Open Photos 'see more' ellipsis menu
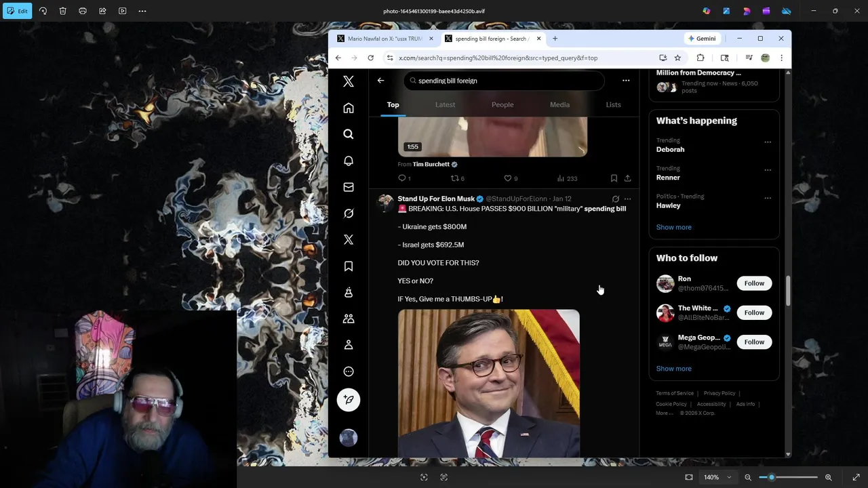 (142, 11)
